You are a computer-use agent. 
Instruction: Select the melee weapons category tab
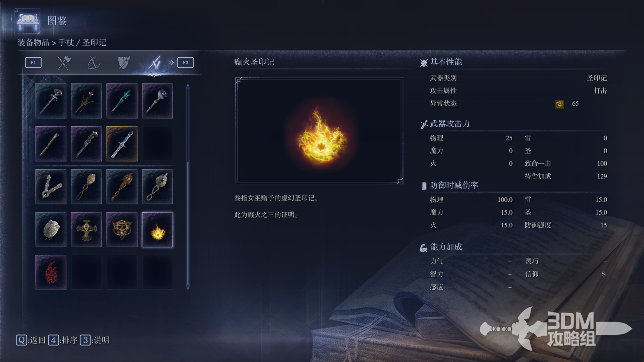63,63
